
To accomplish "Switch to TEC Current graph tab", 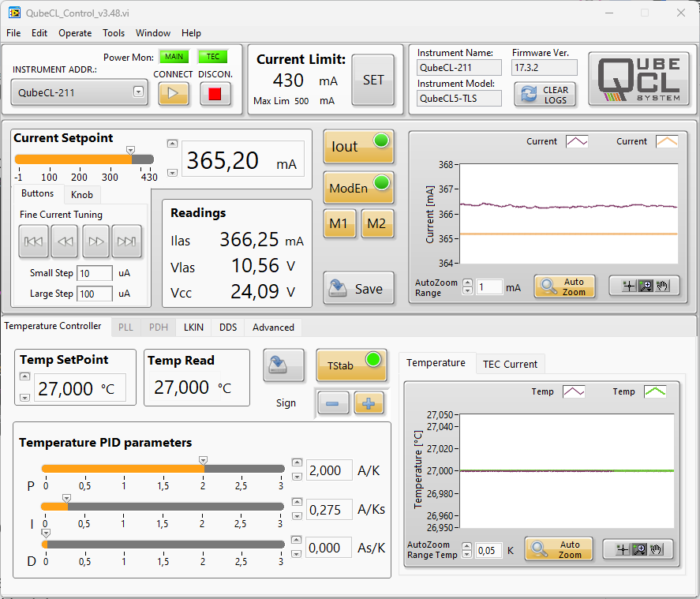I will click(x=511, y=365).
